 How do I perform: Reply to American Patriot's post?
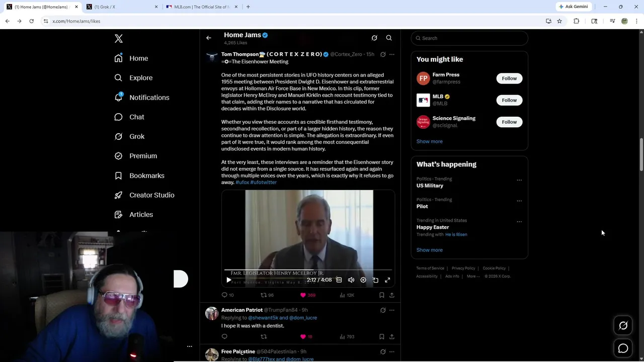coord(224,337)
